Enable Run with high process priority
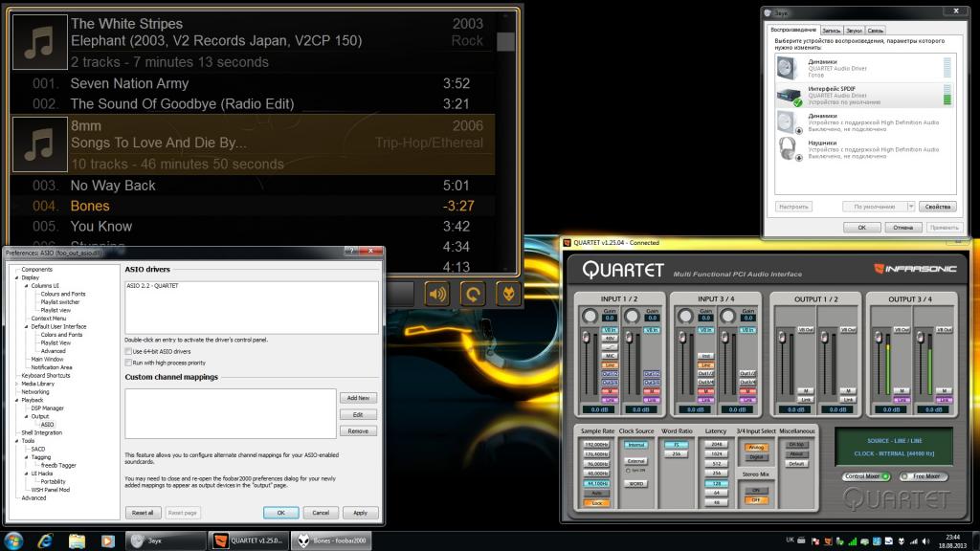The height and width of the screenshot is (551, 980). (x=128, y=363)
